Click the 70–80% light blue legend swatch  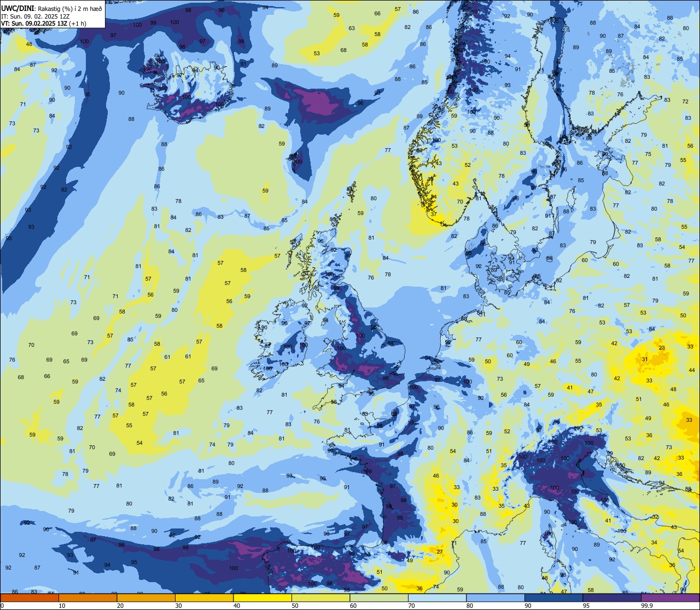coord(437,597)
